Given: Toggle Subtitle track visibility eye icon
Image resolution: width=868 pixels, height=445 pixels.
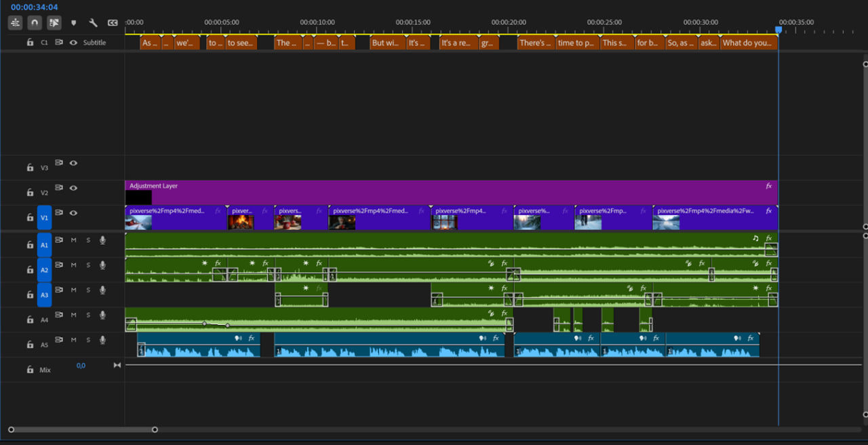Looking at the screenshot, I should point(73,42).
